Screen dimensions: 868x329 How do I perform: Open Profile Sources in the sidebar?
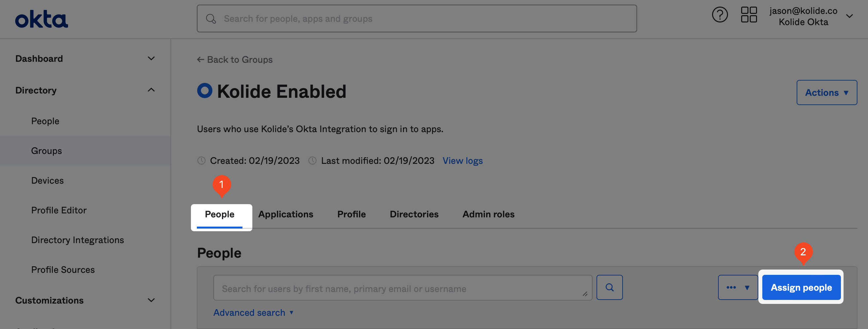pyautogui.click(x=63, y=269)
